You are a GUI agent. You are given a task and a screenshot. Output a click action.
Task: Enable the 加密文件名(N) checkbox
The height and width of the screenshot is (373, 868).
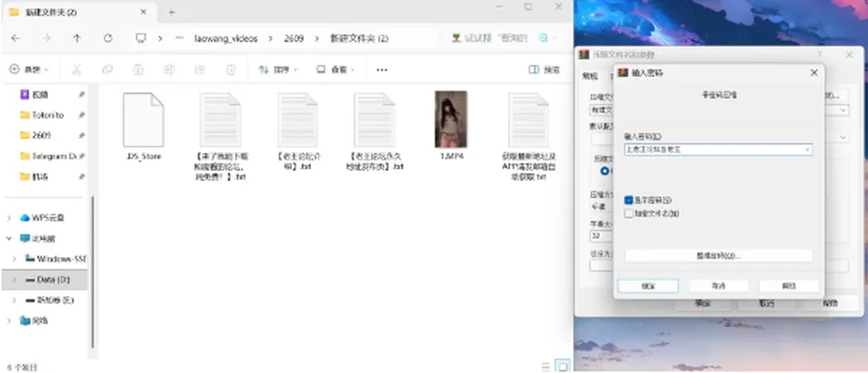pos(628,214)
